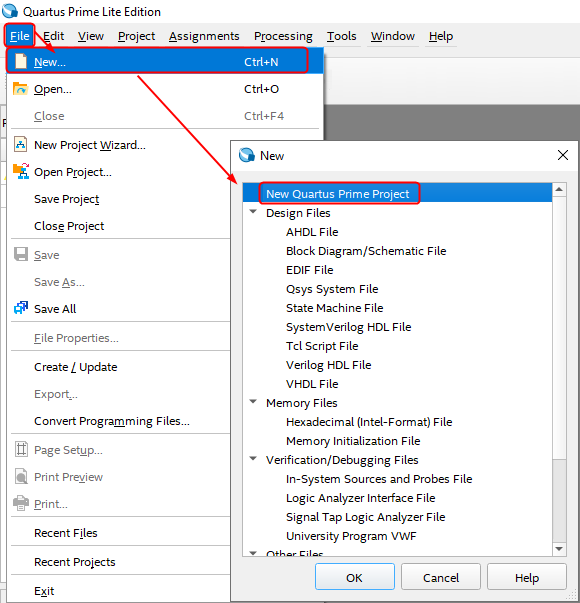The width and height of the screenshot is (580, 603).
Task: Open the Assignments menu
Action: click(204, 36)
